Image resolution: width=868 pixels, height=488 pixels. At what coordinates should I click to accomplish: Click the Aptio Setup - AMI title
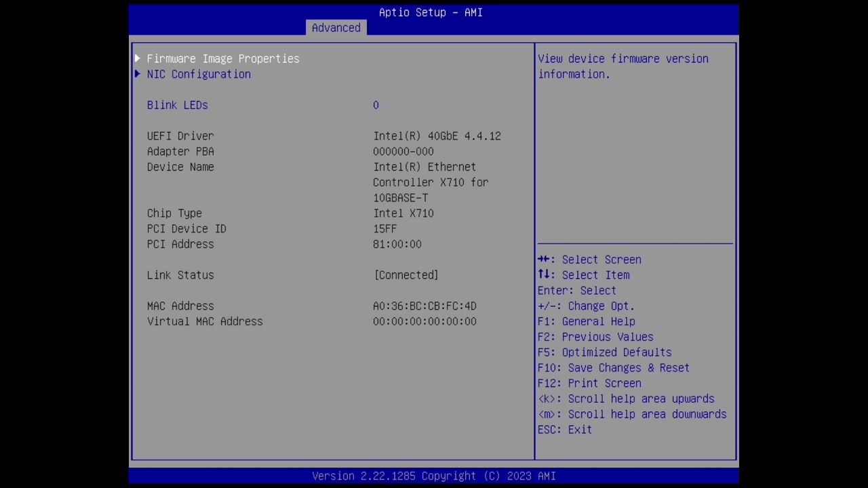[431, 12]
